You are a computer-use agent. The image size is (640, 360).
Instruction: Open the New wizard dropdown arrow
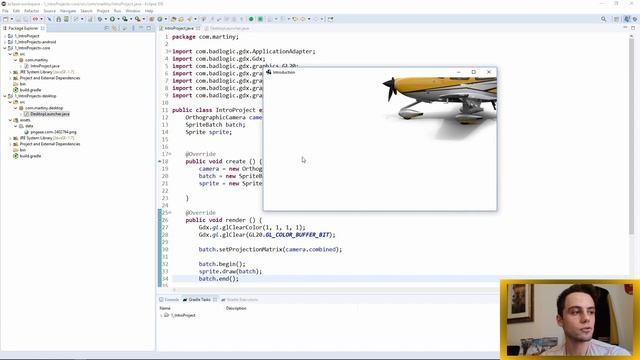tap(12, 19)
